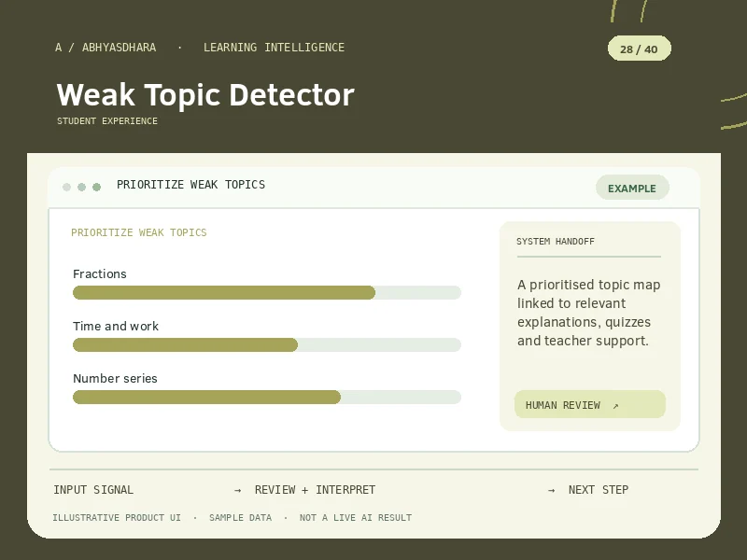
Task: Click SYSTEM HANDOFF heading
Action: point(556,242)
